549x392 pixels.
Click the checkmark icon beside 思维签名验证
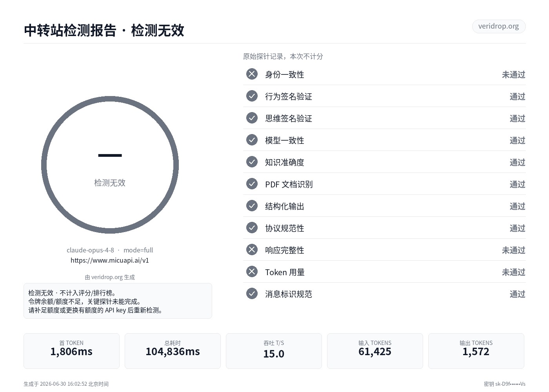click(x=252, y=118)
